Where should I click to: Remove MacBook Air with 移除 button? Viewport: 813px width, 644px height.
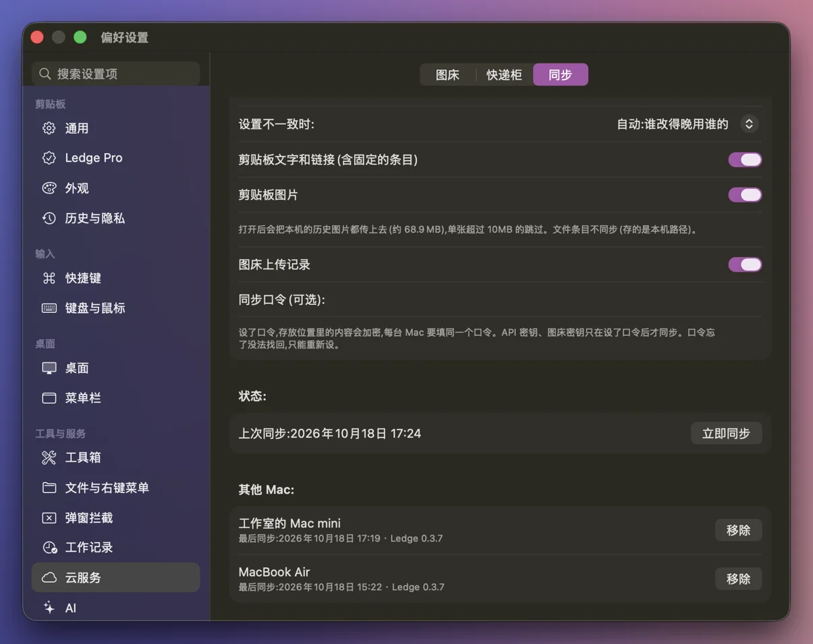click(739, 579)
